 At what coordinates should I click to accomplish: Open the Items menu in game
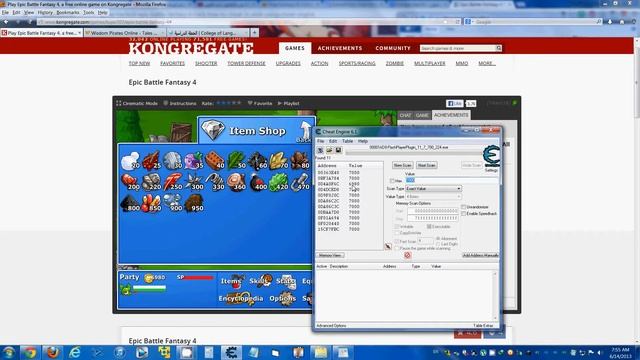click(x=232, y=281)
